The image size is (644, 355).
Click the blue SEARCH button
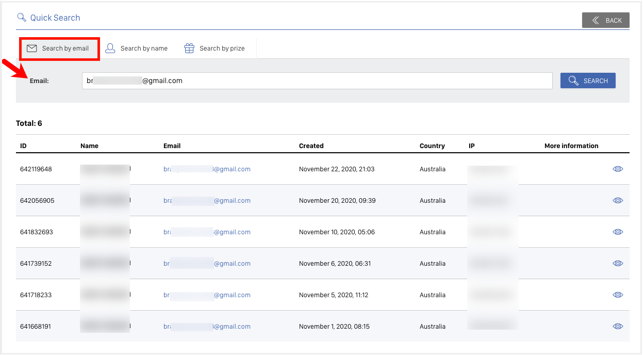click(588, 80)
